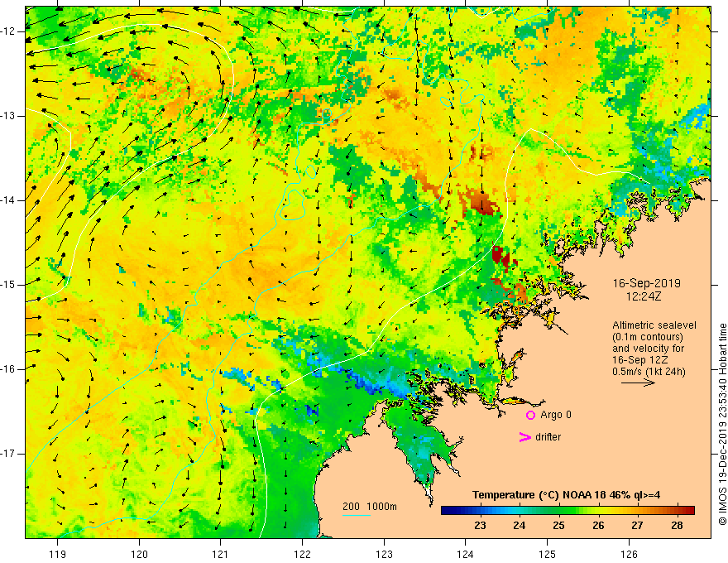Click latitude axis label -17

tap(9, 454)
